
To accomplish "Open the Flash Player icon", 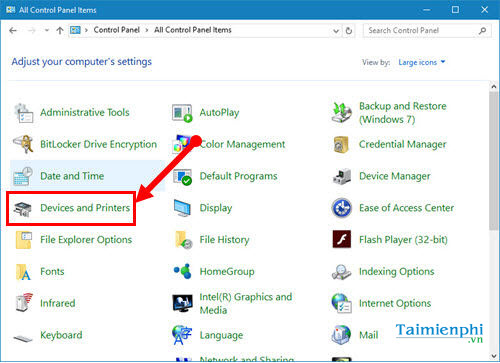I will (342, 239).
